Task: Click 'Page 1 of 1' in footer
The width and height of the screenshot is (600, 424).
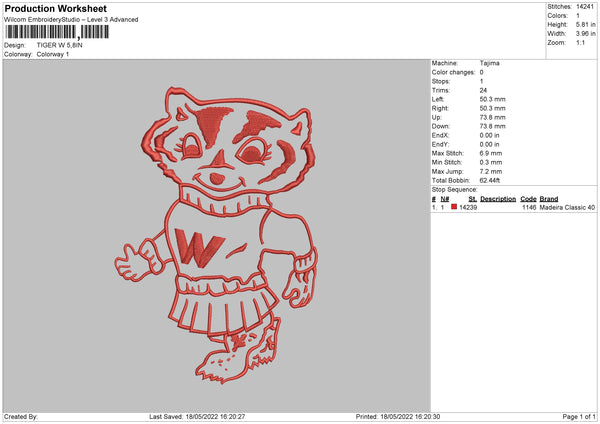Action: tap(579, 416)
